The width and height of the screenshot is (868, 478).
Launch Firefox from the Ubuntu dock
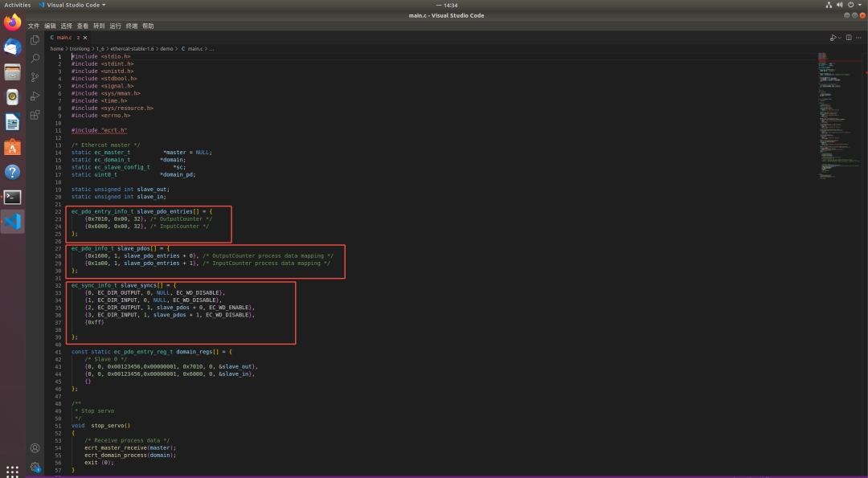pyautogui.click(x=12, y=22)
